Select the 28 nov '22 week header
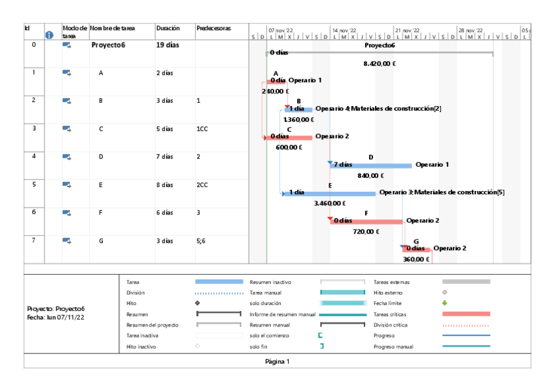 [470, 30]
